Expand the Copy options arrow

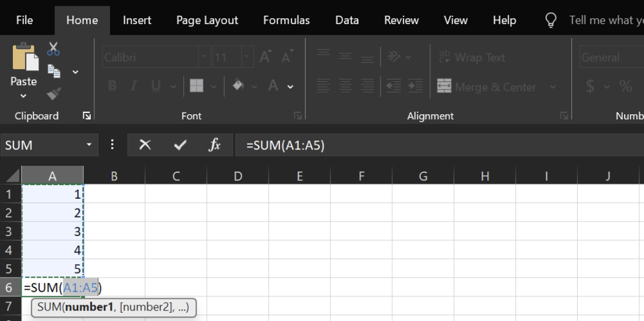[x=76, y=72]
